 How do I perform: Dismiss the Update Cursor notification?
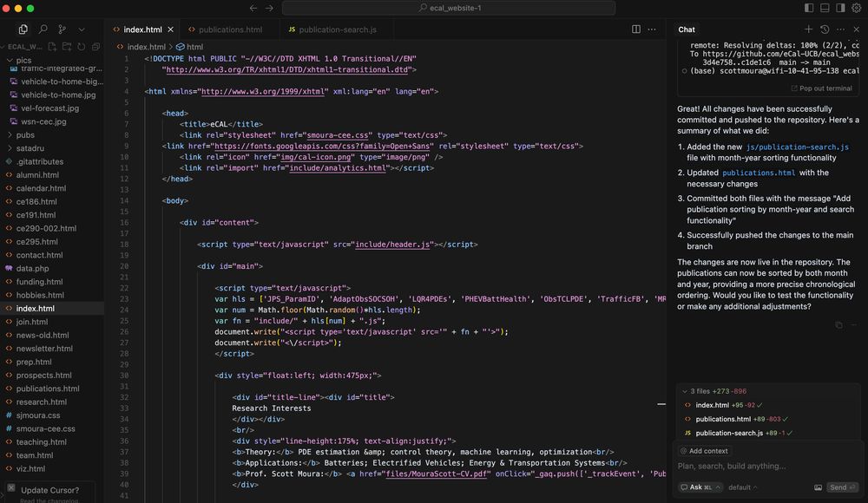11,487
